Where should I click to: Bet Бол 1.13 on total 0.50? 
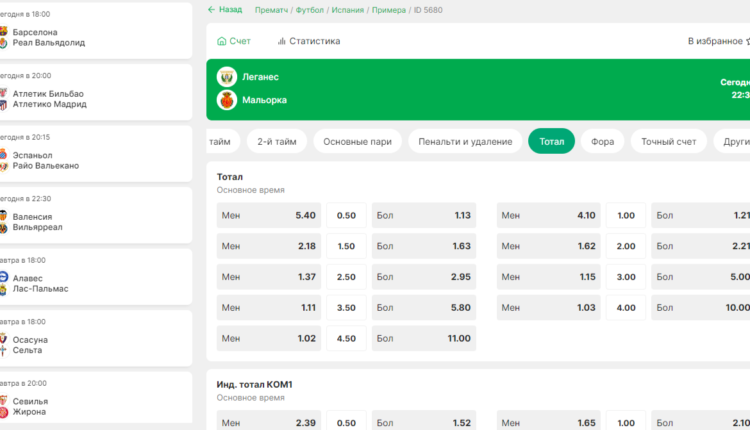point(424,215)
